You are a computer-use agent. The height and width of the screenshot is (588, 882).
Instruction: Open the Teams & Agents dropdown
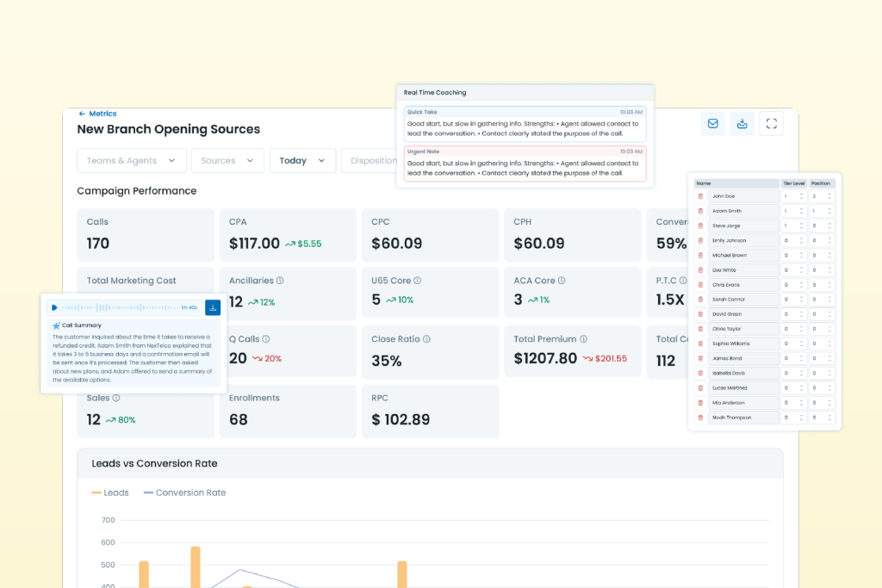[x=131, y=161]
